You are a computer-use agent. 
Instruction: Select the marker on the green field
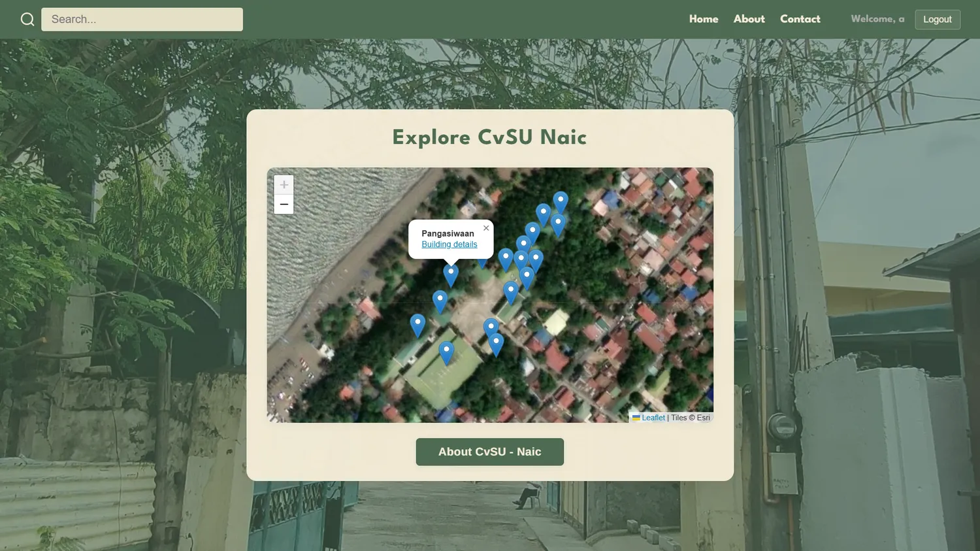(446, 353)
